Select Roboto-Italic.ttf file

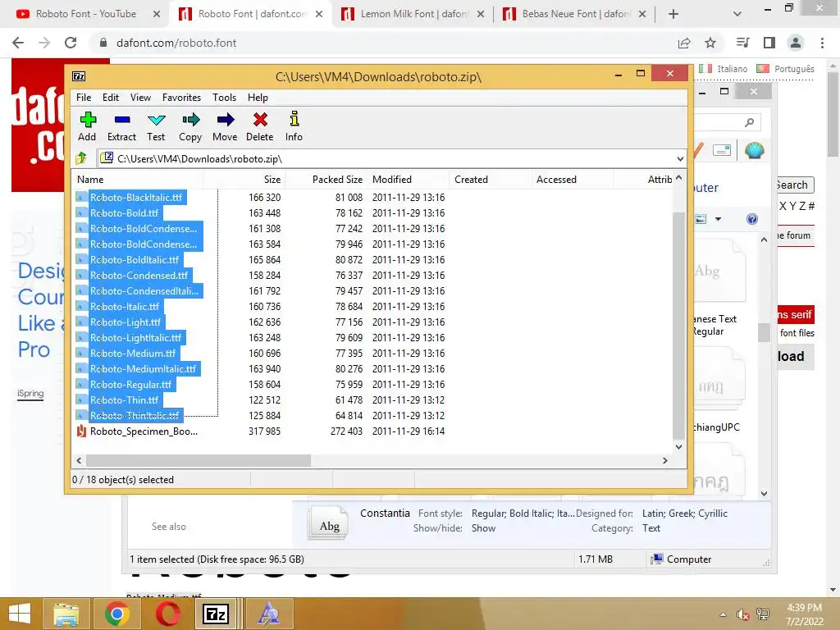125,307
